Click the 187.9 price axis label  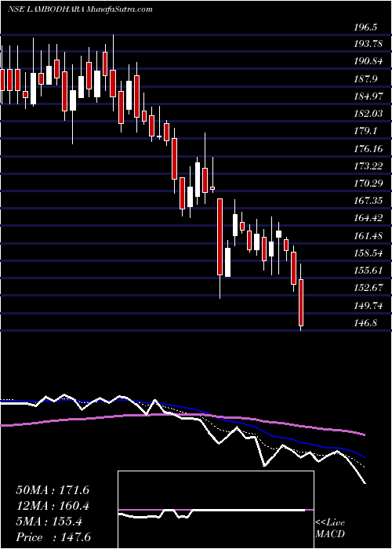[x=366, y=79]
